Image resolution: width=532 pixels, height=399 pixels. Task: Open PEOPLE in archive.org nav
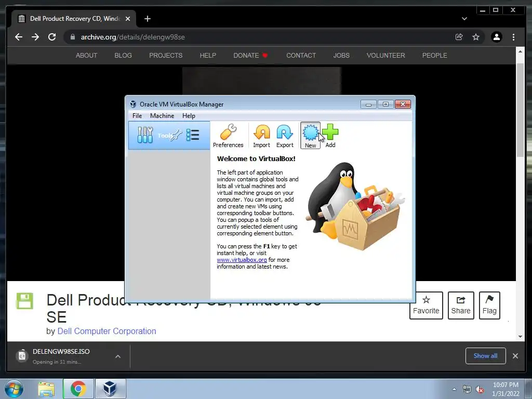[x=435, y=55]
